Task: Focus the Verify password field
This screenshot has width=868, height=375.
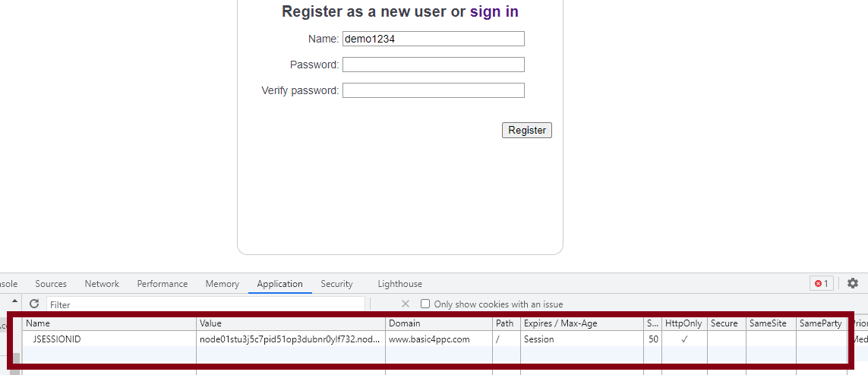Action: pyautogui.click(x=433, y=90)
